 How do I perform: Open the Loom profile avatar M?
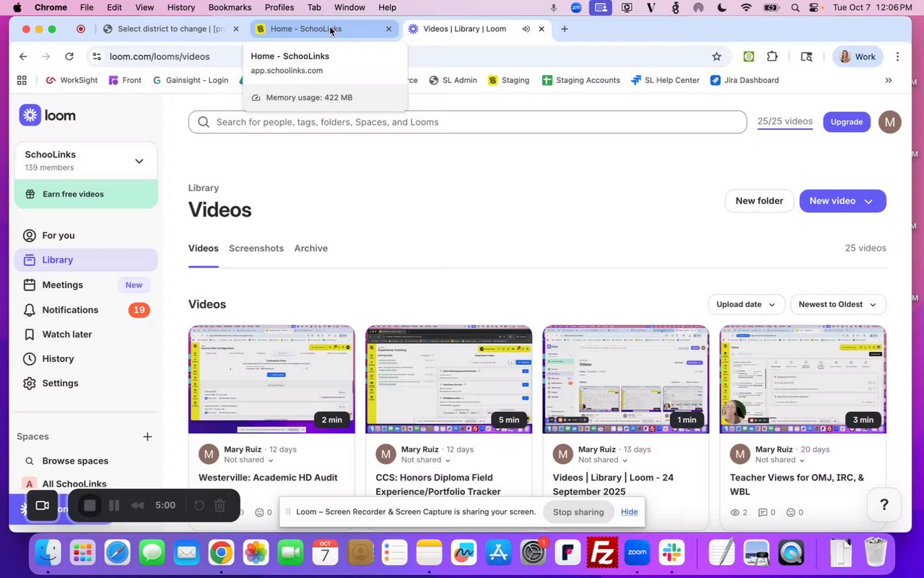pos(890,122)
